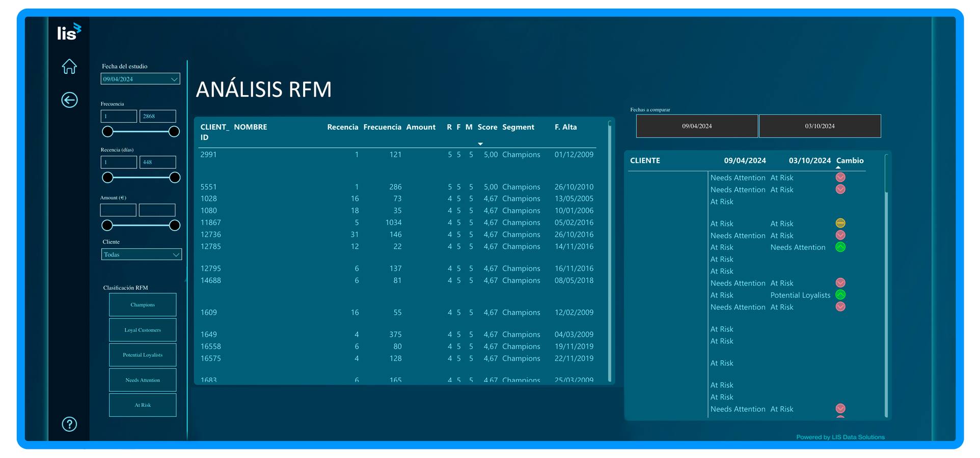Click the Score column sort arrow

tap(480, 144)
